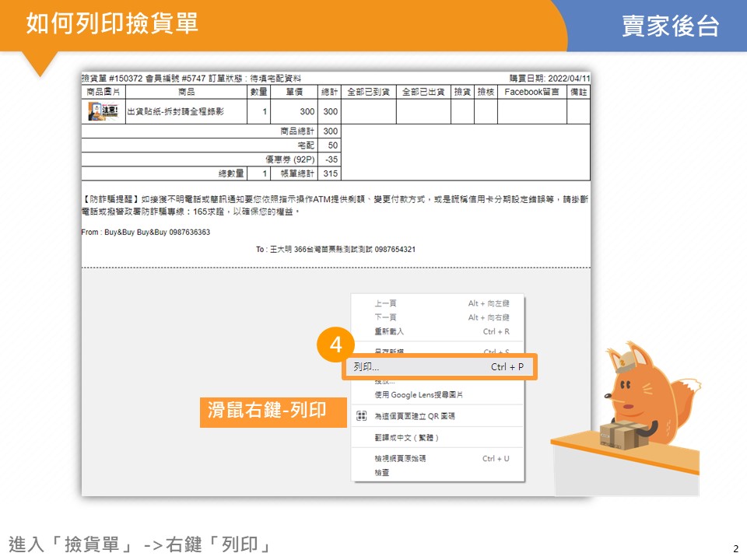Choose 上一頁 in the context menu
747x560 pixels.
(x=386, y=303)
